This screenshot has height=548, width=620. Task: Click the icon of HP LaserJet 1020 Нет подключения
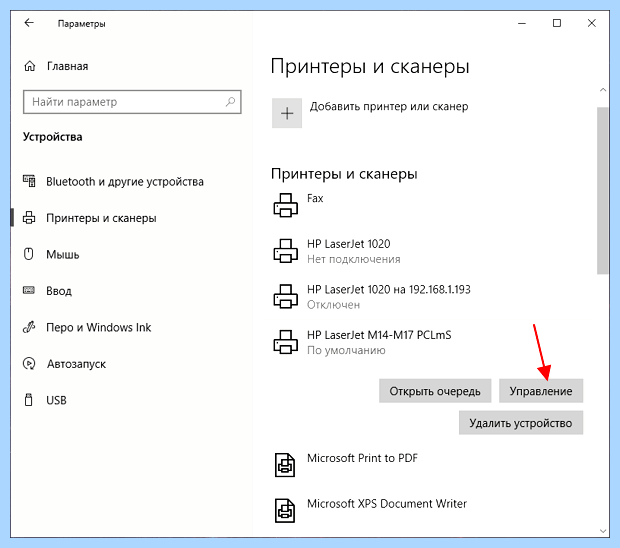285,251
